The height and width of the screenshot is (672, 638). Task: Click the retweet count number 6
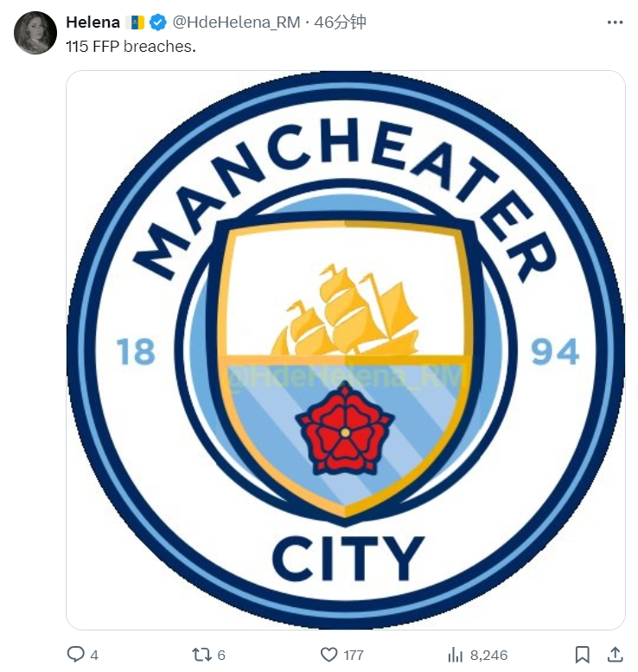tap(221, 656)
